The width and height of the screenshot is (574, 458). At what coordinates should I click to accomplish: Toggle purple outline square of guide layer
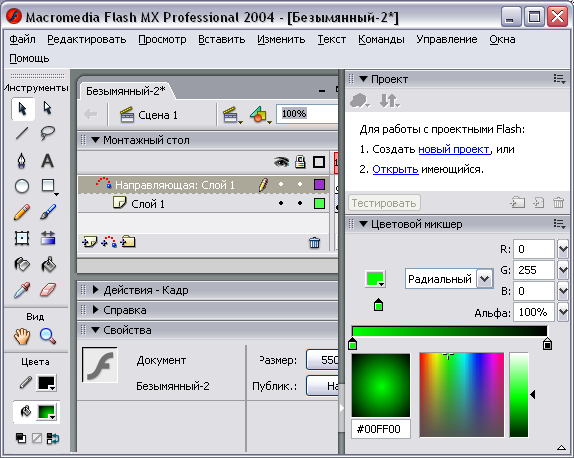(319, 185)
